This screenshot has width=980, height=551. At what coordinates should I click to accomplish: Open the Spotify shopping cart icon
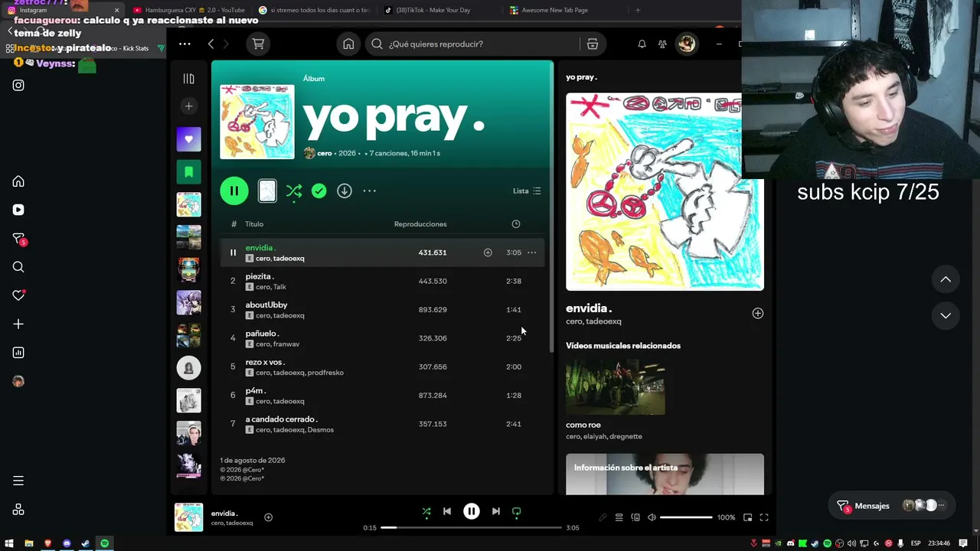(x=258, y=44)
